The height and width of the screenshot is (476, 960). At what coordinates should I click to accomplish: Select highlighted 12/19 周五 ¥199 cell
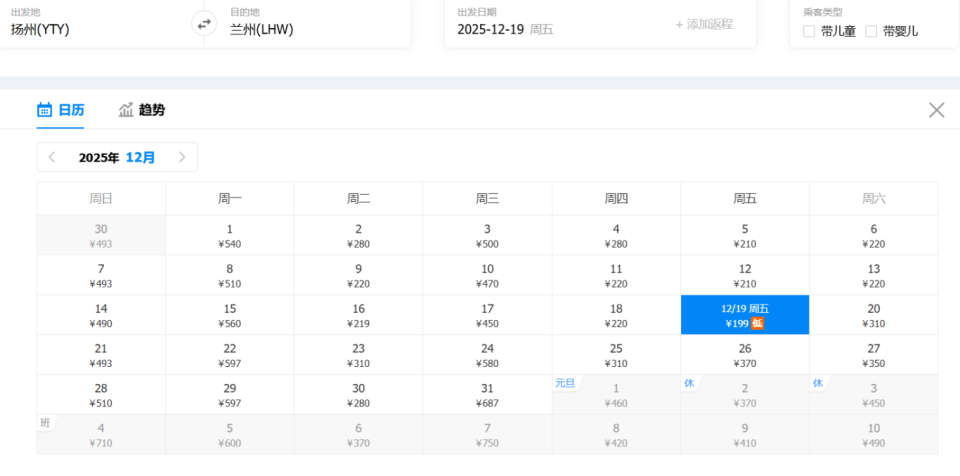(745, 315)
